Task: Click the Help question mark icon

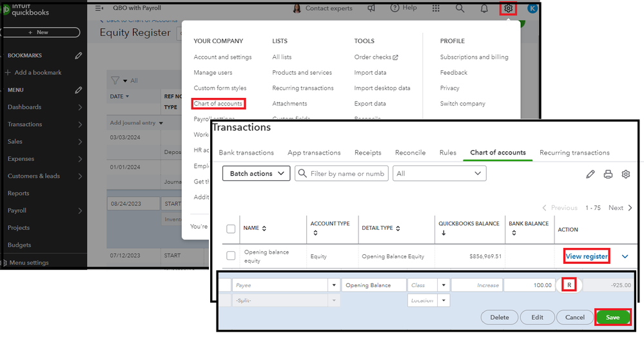Action: pyautogui.click(x=395, y=8)
